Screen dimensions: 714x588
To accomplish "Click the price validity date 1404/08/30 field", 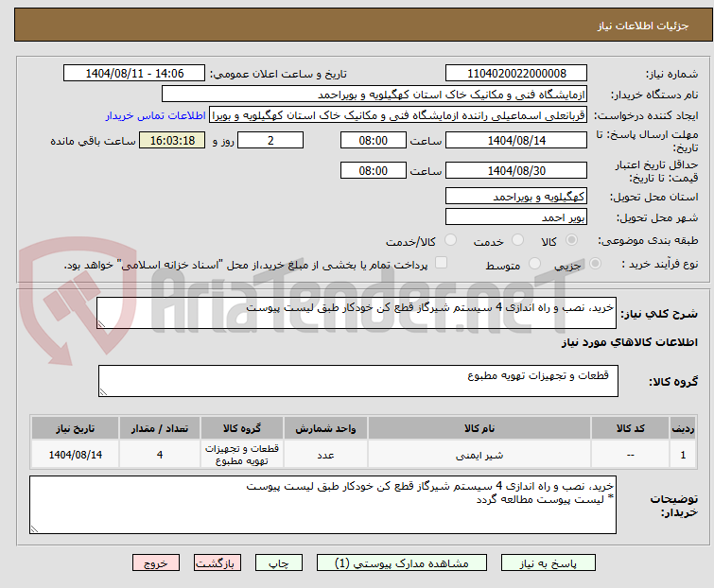I will 516,171.
